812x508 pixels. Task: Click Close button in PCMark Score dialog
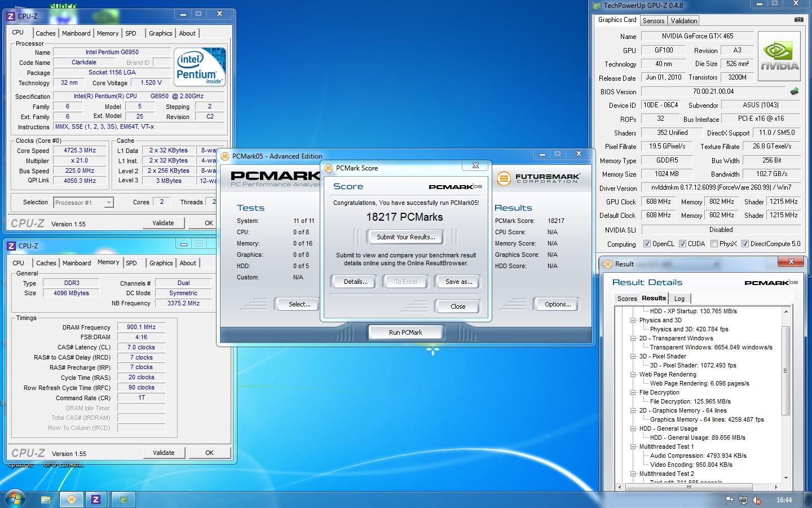[458, 306]
